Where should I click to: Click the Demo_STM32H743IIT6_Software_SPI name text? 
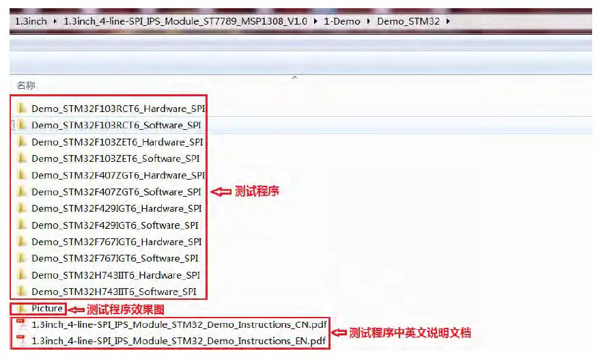[x=114, y=292]
